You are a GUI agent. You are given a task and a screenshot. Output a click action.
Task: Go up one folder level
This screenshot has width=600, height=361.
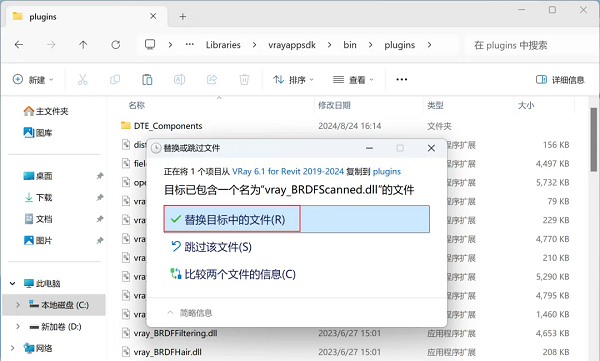pyautogui.click(x=83, y=45)
